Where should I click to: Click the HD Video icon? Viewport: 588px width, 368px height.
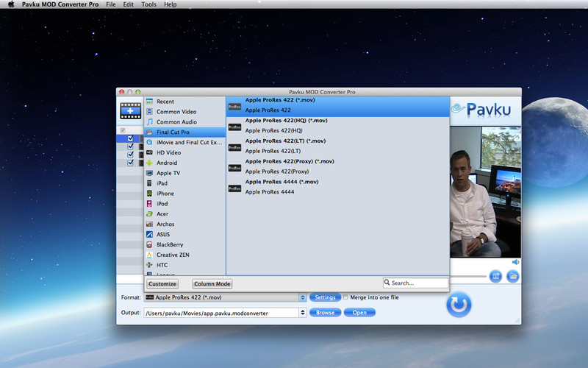pyautogui.click(x=149, y=152)
